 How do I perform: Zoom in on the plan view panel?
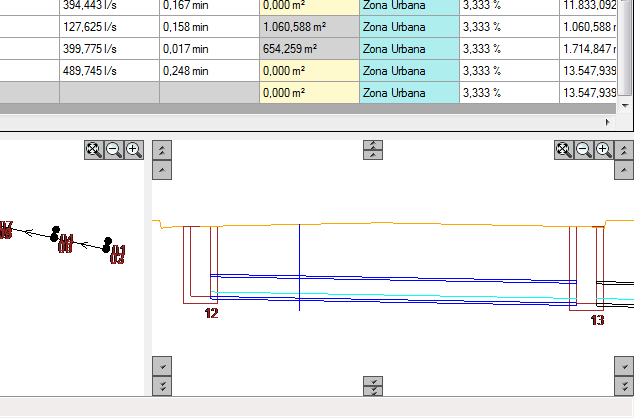click(x=134, y=150)
